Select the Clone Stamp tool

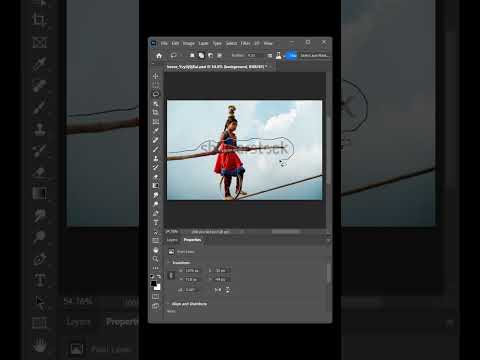click(x=156, y=158)
